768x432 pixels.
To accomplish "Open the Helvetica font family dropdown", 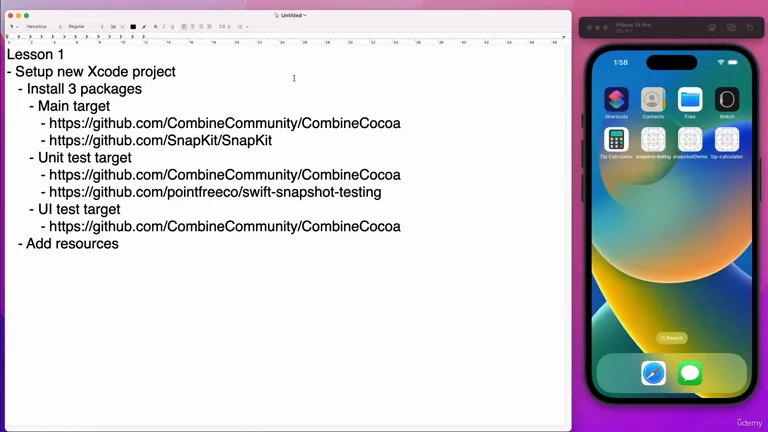I will pyautogui.click(x=44, y=27).
